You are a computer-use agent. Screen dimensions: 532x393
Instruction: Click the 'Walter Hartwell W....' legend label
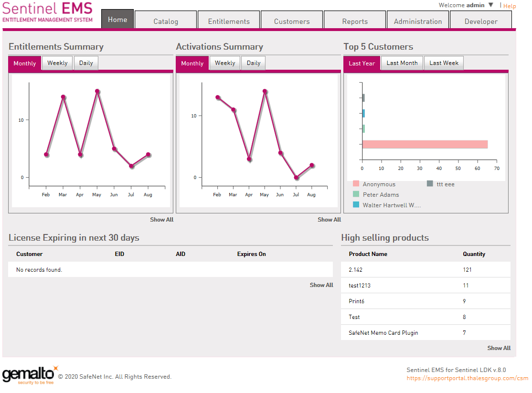392,205
